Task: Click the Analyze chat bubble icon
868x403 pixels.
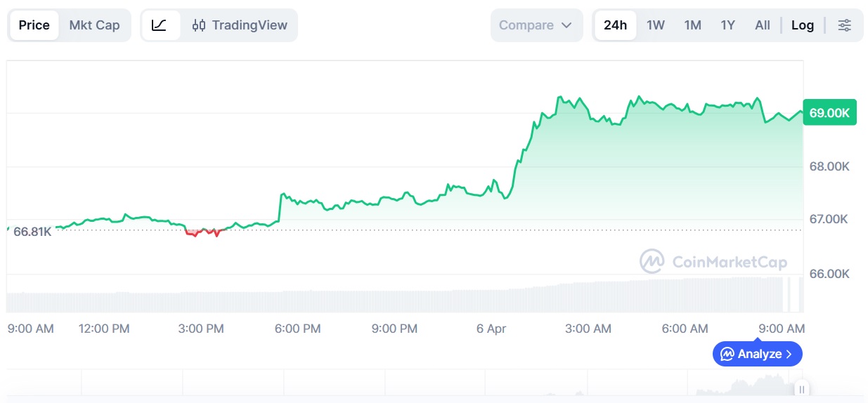Action: [x=727, y=354]
